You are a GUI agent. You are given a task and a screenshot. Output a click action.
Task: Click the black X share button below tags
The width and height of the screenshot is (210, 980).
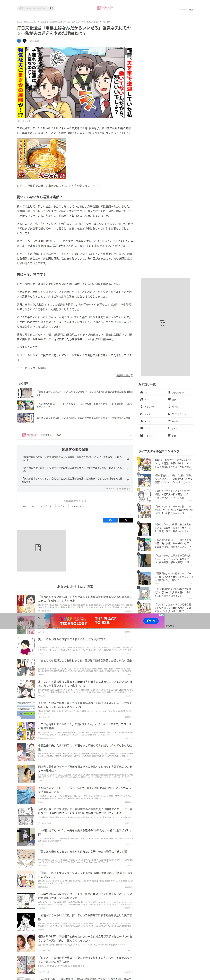pyautogui.click(x=126, y=520)
